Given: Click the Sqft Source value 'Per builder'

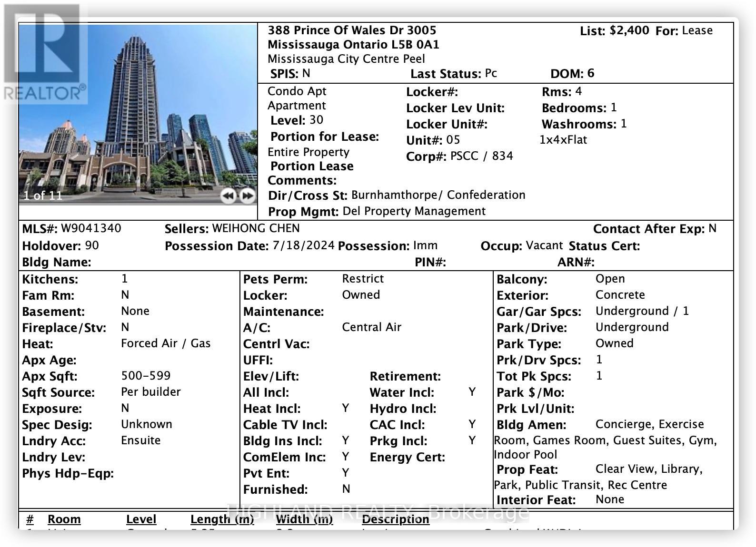Looking at the screenshot, I should [x=151, y=392].
